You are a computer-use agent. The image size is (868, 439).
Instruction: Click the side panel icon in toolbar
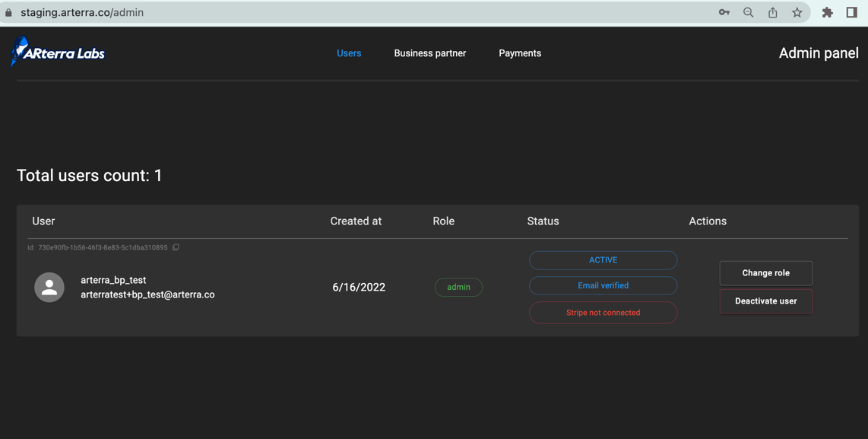[851, 12]
